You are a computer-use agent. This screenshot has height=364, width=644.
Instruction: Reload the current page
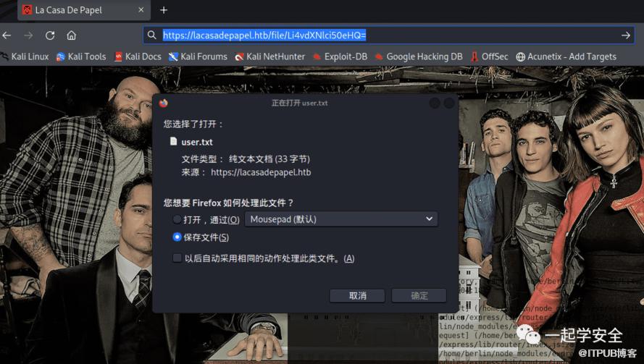click(x=50, y=35)
